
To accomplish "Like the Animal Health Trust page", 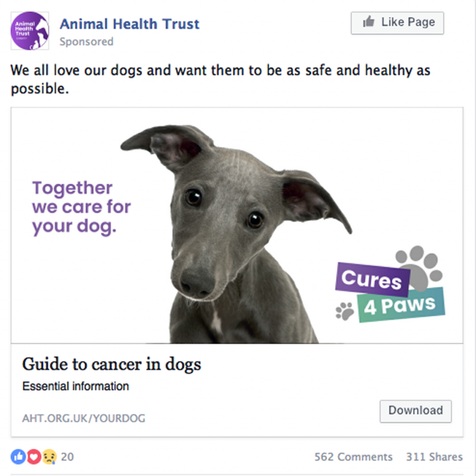I will pos(397,23).
